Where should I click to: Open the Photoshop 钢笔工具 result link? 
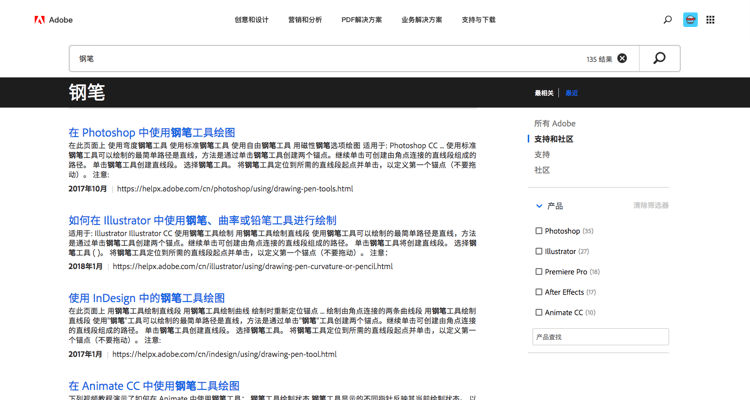click(152, 132)
